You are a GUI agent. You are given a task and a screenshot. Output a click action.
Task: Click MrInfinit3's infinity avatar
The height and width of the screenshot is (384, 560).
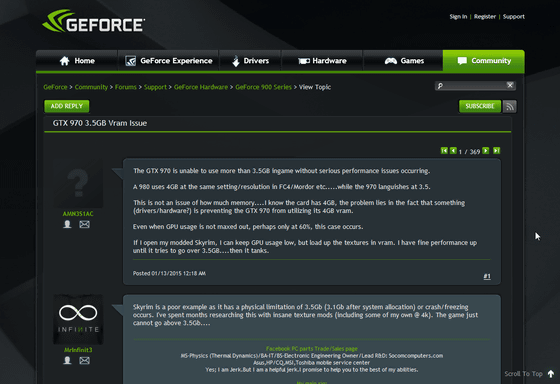click(78, 319)
